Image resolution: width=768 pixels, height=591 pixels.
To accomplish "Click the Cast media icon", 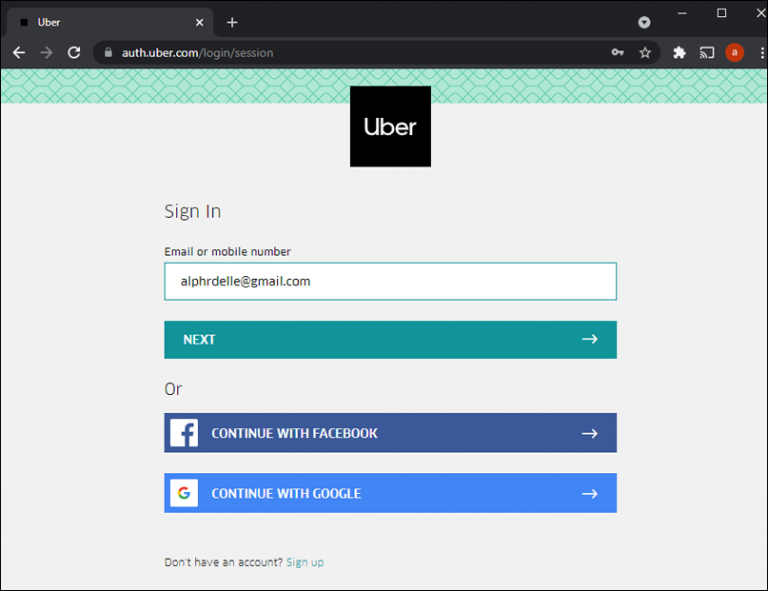I will coord(707,52).
